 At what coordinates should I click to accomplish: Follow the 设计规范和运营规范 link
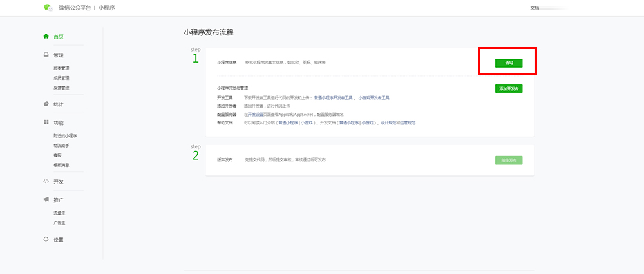click(x=398, y=122)
